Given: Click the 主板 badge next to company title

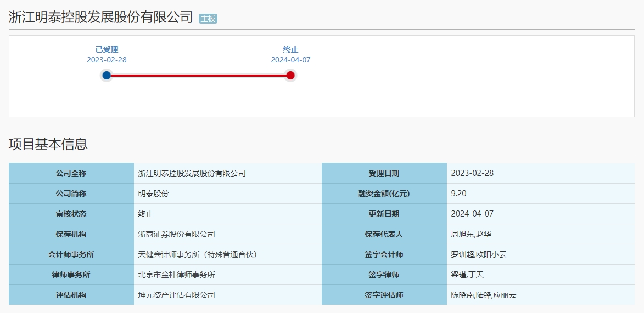Looking at the screenshot, I should [208, 19].
